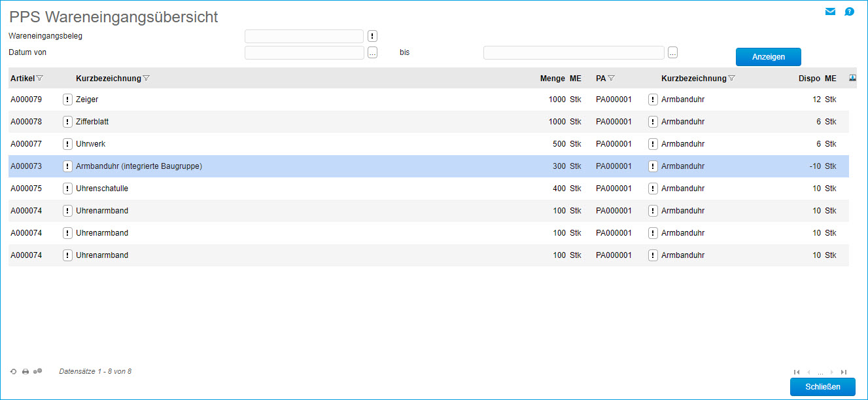This screenshot has width=868, height=400.
Task: Click the info icon beside Uhrenschatulle article
Action: tap(67, 189)
